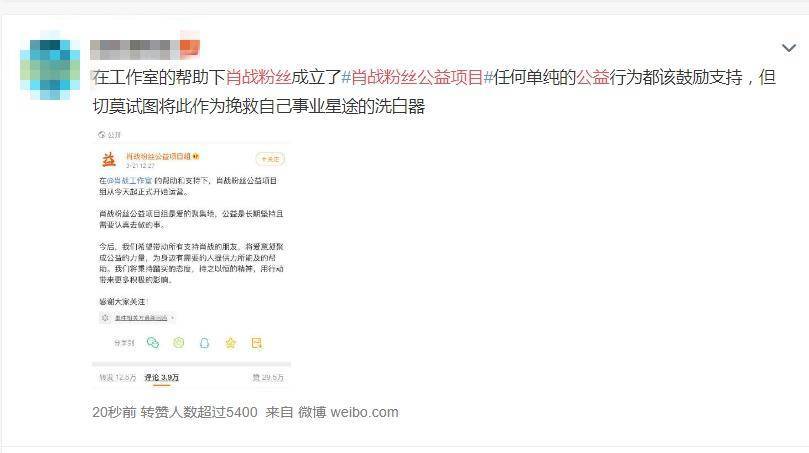Click the 公开 visibility icon in embedded post
This screenshot has height=453, width=809.
pyautogui.click(x=102, y=135)
